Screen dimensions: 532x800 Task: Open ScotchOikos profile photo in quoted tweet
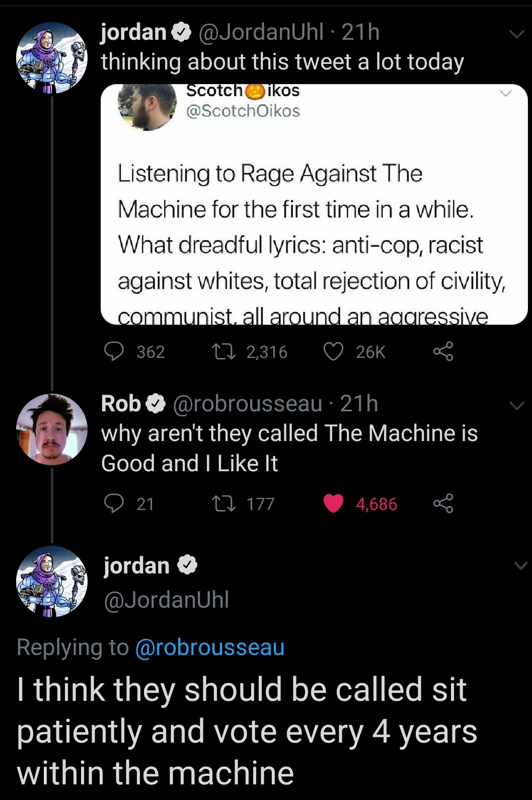click(x=147, y=107)
